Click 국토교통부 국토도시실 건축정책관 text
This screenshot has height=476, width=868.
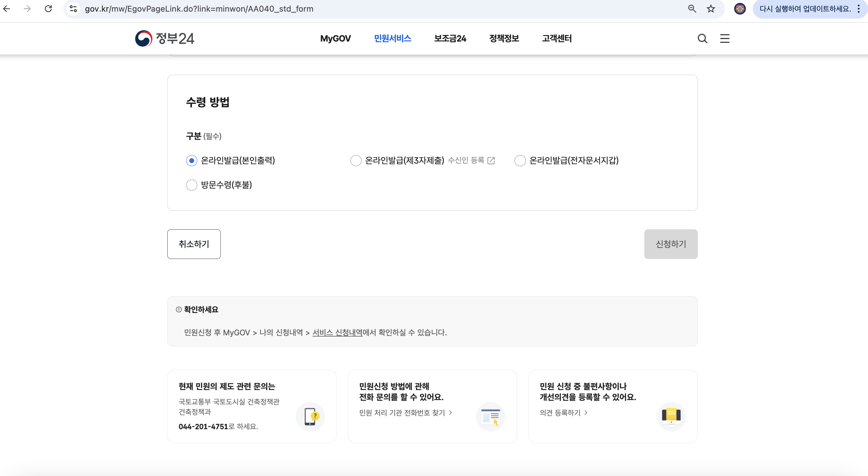pyautogui.click(x=229, y=402)
